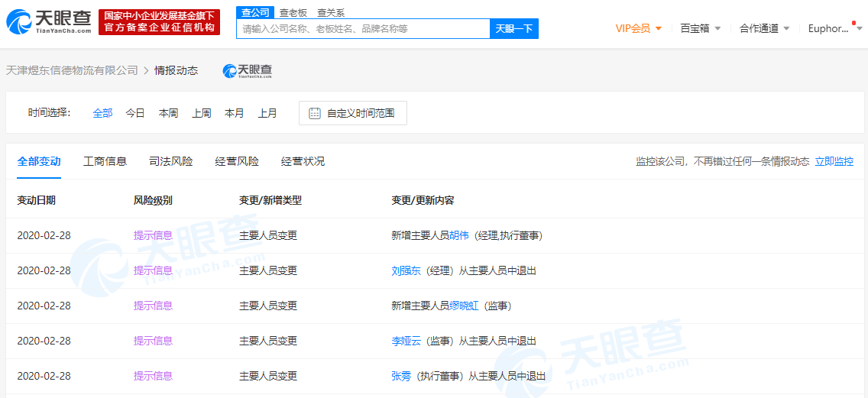Click the 立即监控 link
The height and width of the screenshot is (398, 868).
[x=834, y=162]
